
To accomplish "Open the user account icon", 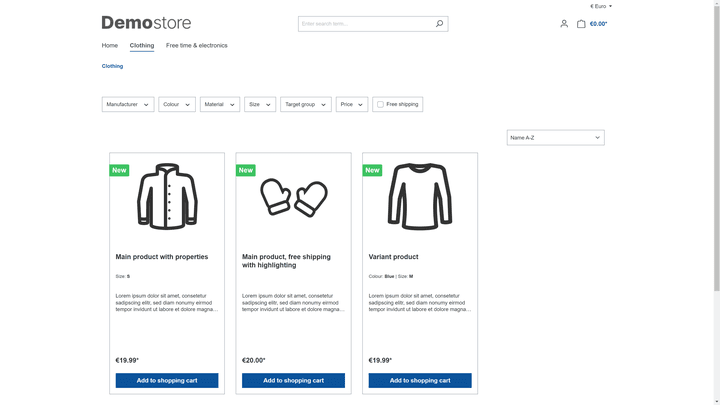I will point(564,24).
